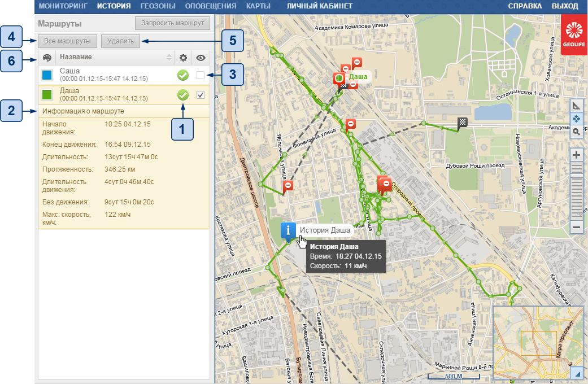Open СПРАВКА help

(525, 6)
